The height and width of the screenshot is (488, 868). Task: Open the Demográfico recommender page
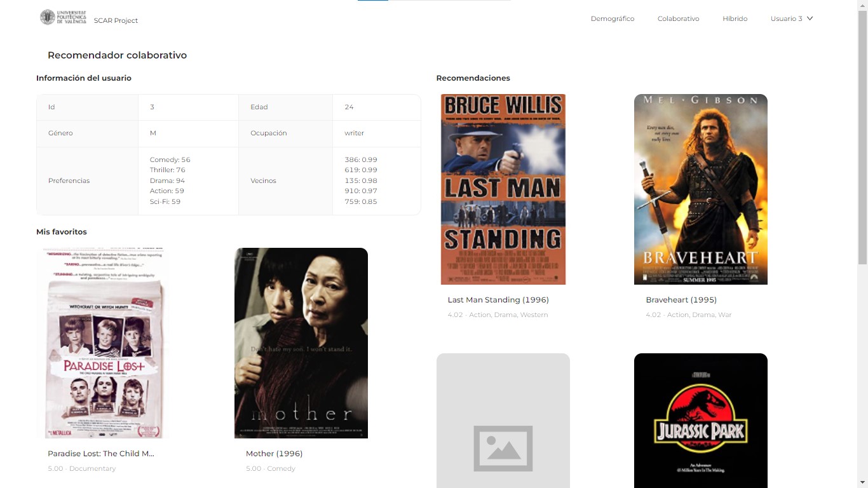(x=613, y=18)
